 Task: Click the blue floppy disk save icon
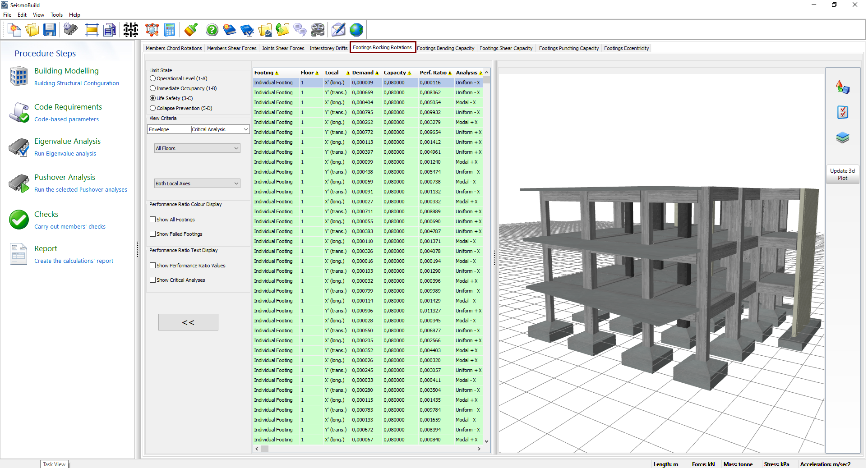(49, 30)
